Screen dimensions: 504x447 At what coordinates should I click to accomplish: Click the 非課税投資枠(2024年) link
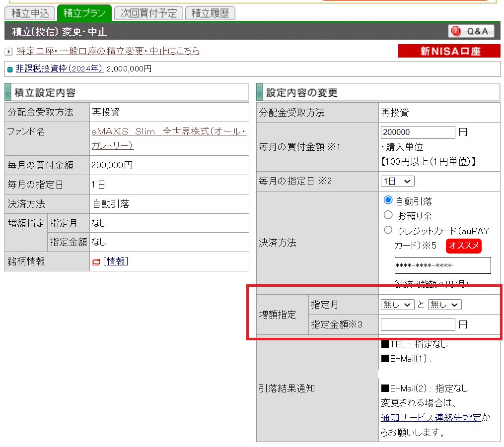(x=59, y=69)
